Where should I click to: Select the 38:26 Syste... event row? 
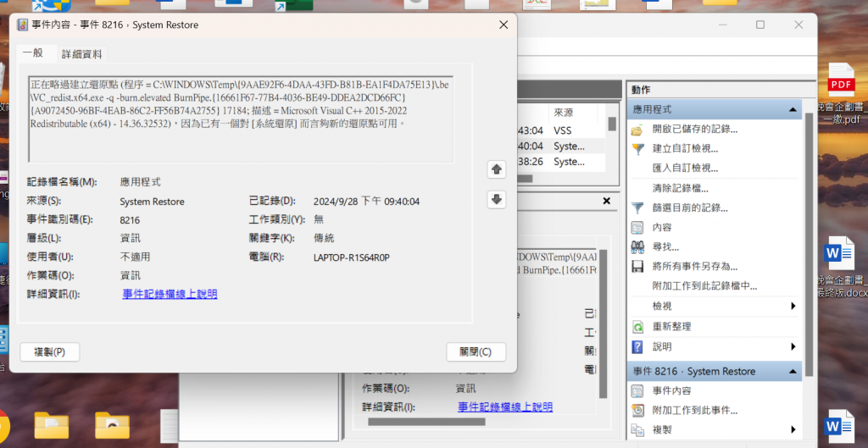561,162
